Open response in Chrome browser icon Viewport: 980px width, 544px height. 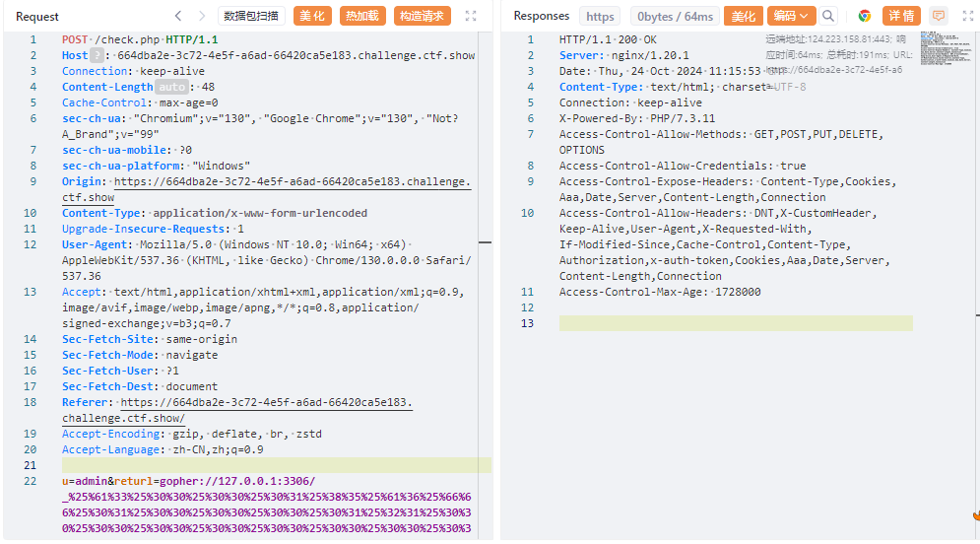tap(865, 16)
